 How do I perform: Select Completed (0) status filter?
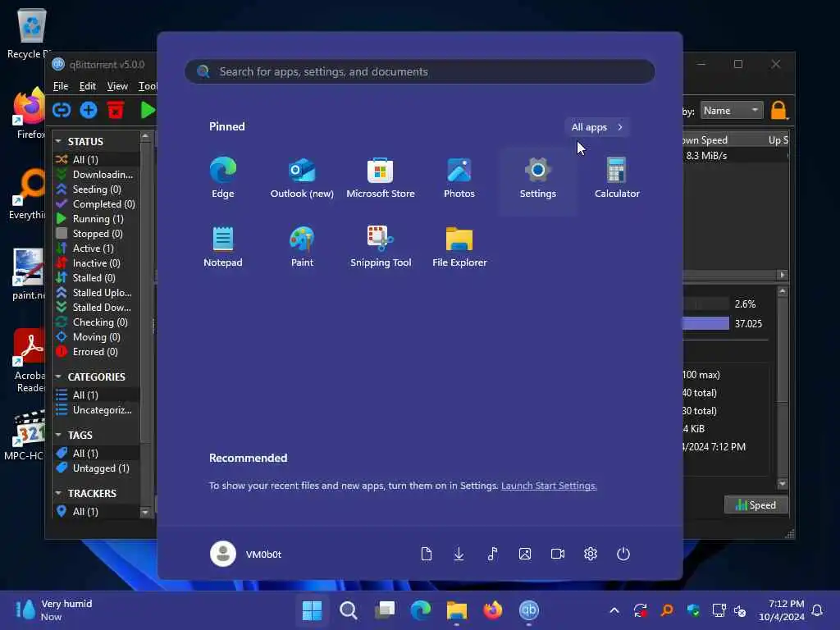(97, 204)
